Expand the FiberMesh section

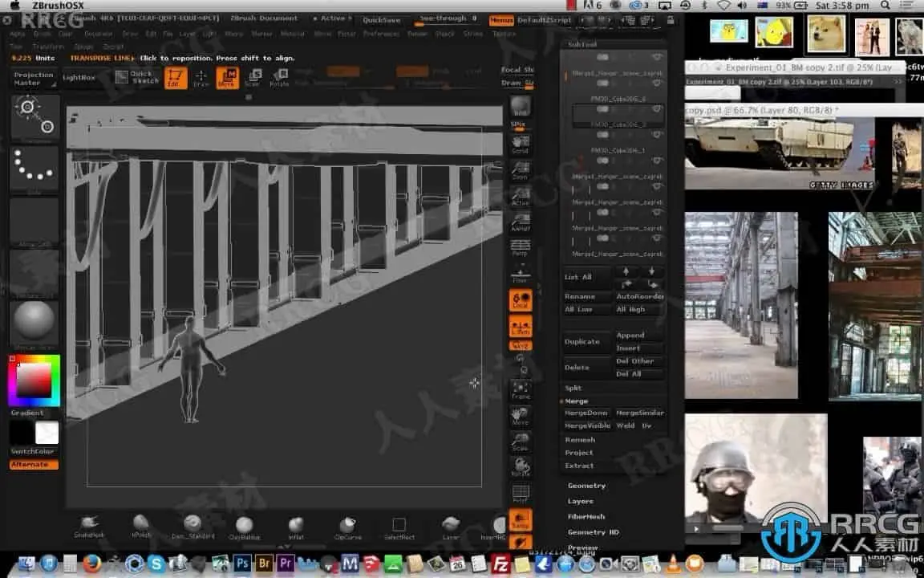(586, 517)
